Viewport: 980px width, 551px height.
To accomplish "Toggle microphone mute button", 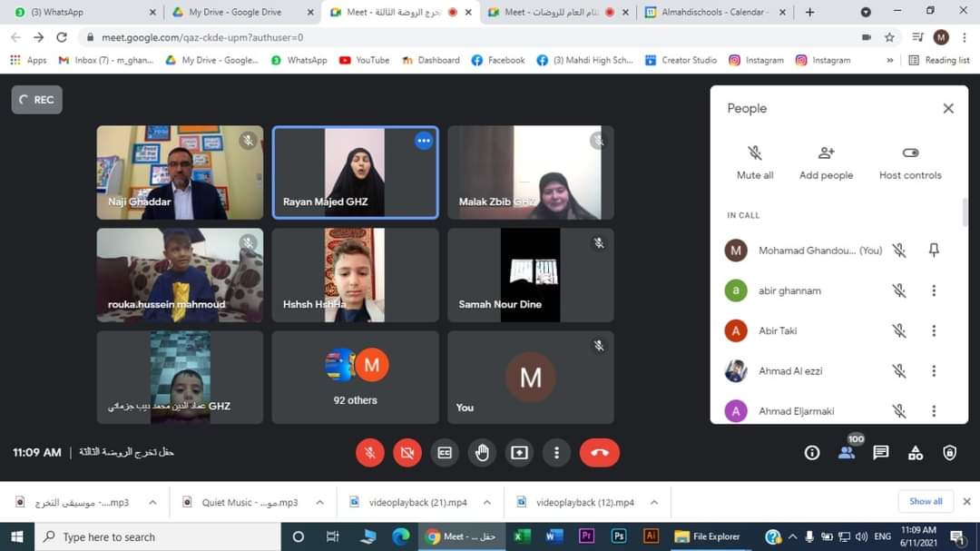I will pyautogui.click(x=370, y=452).
